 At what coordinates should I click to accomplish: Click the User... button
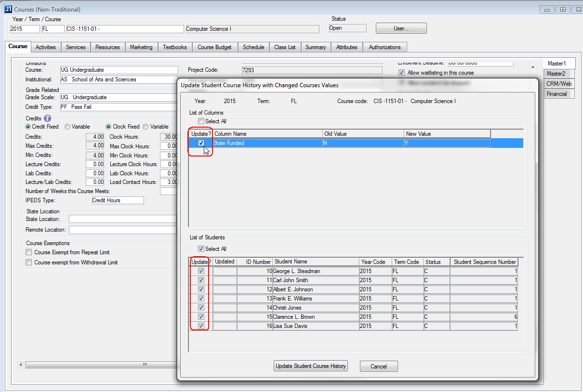tap(401, 28)
